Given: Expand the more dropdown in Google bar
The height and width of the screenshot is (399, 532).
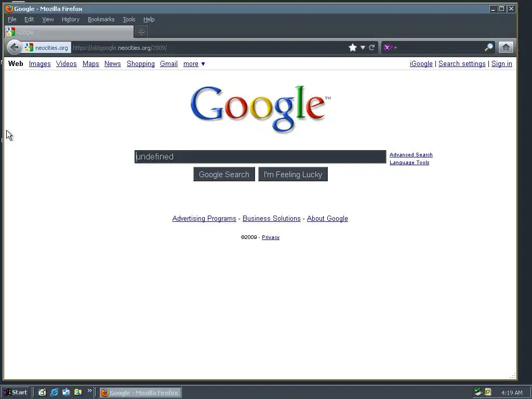Looking at the screenshot, I should (194, 64).
